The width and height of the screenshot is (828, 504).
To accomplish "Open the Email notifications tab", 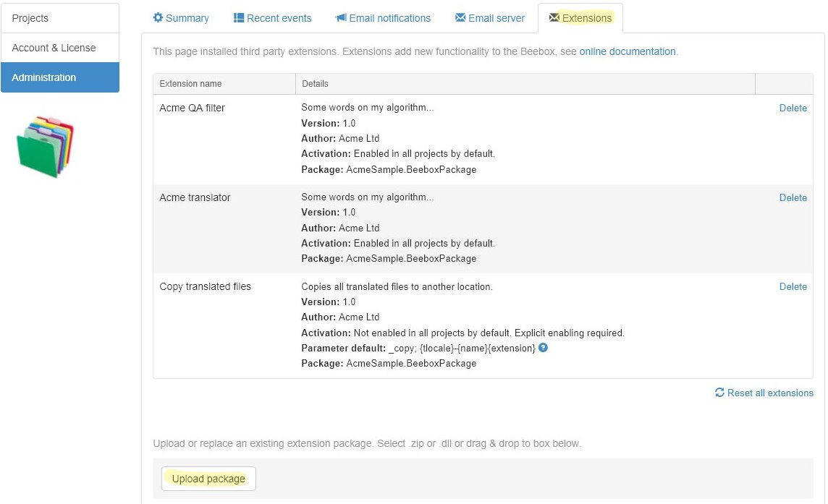I will [389, 18].
